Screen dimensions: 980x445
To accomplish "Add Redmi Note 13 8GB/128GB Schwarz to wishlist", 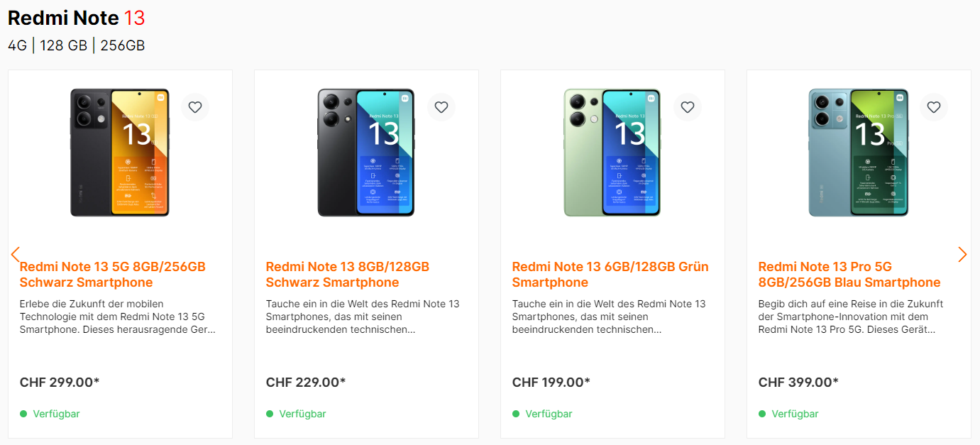I will 441,107.
